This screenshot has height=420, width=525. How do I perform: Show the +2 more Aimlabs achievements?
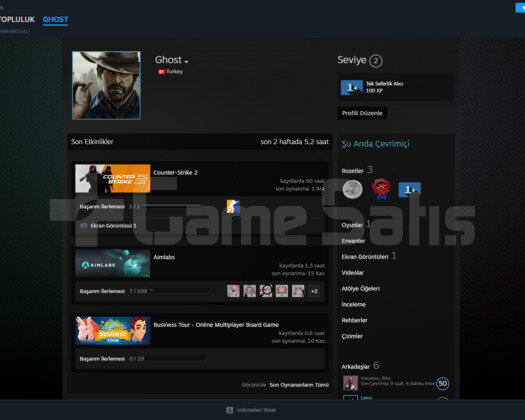tap(314, 291)
